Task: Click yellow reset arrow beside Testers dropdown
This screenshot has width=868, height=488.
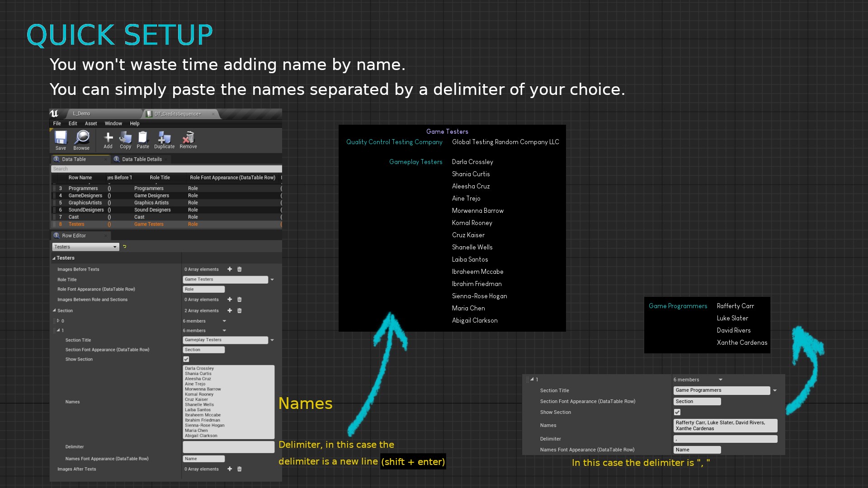Action: click(x=125, y=247)
